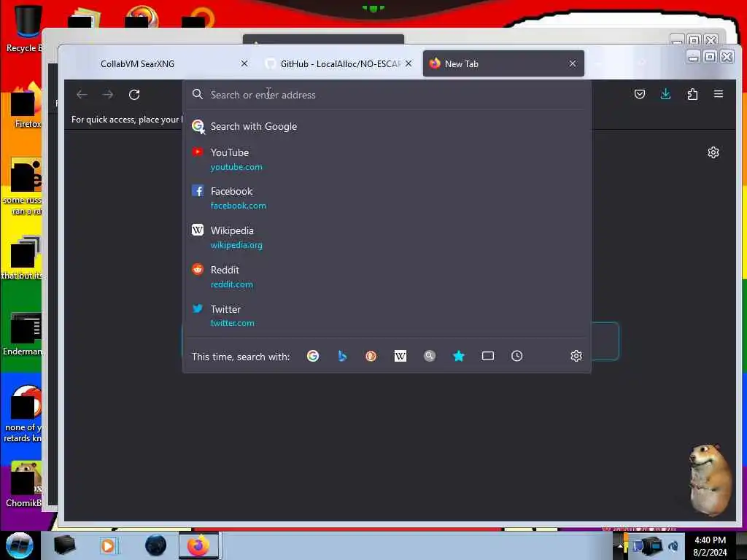Choose the Facebook suggestion row
Image resolution: width=747 pixels, height=560 pixels.
387,198
